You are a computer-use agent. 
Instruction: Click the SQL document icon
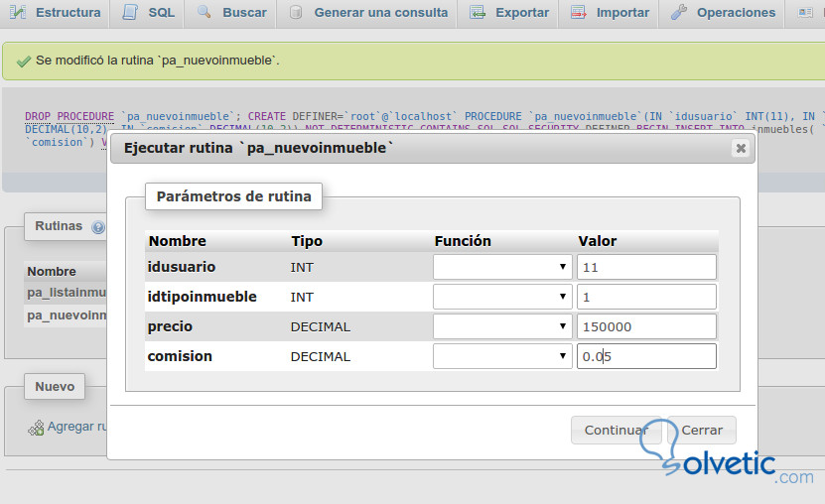click(x=129, y=12)
